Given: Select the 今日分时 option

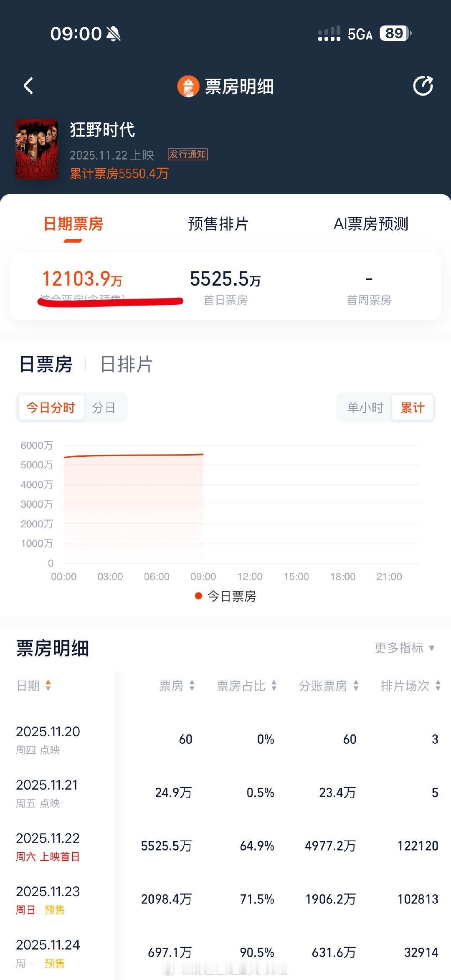Looking at the screenshot, I should pos(51,408).
